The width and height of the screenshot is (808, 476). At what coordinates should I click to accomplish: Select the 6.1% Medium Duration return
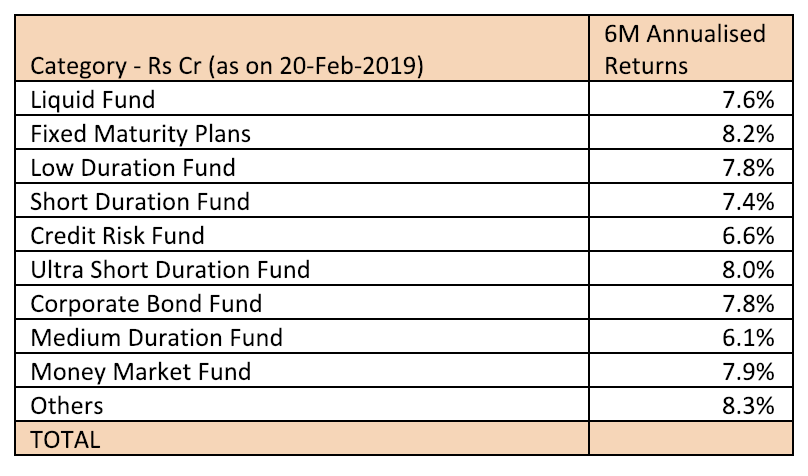pos(750,337)
